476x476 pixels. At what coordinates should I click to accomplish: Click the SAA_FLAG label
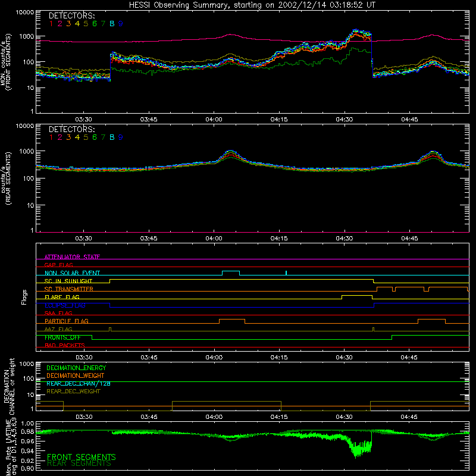pyautogui.click(x=58, y=313)
